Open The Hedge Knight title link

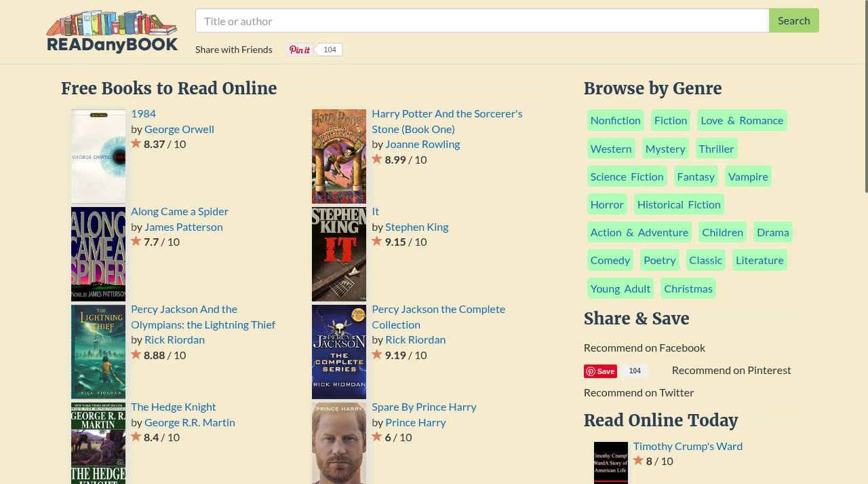[x=174, y=407]
